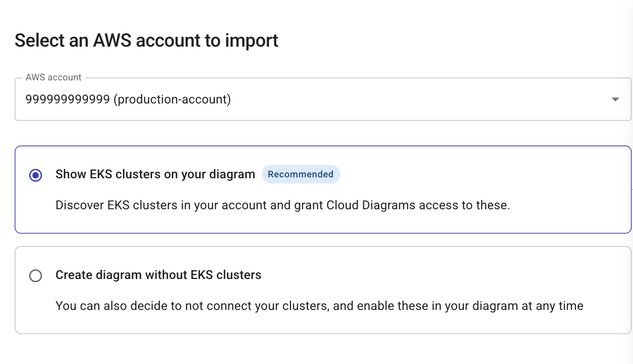The width and height of the screenshot is (633, 364).
Task: Click 'production-account' text in the account selector
Action: [x=172, y=99]
